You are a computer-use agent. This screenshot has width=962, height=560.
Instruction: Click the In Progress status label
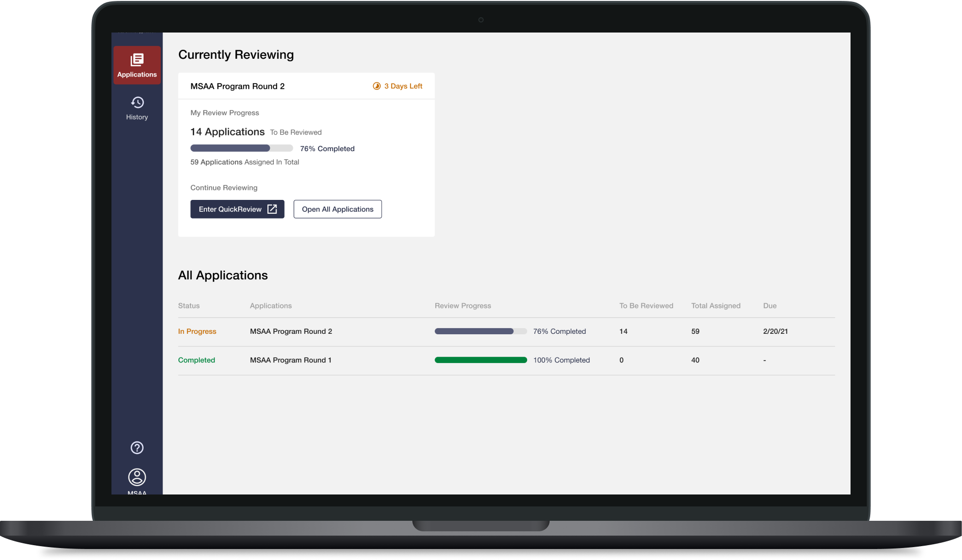click(197, 331)
